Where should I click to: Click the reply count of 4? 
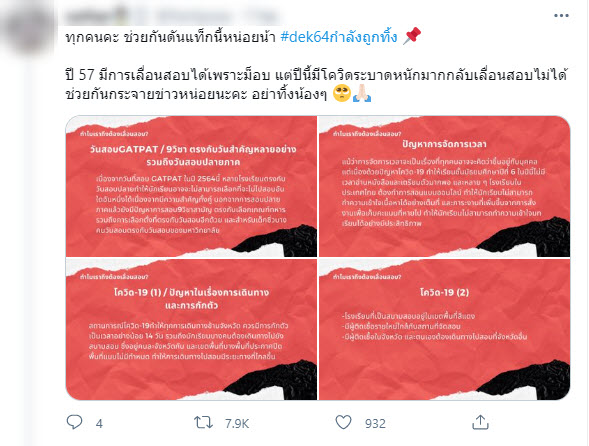click(x=99, y=424)
